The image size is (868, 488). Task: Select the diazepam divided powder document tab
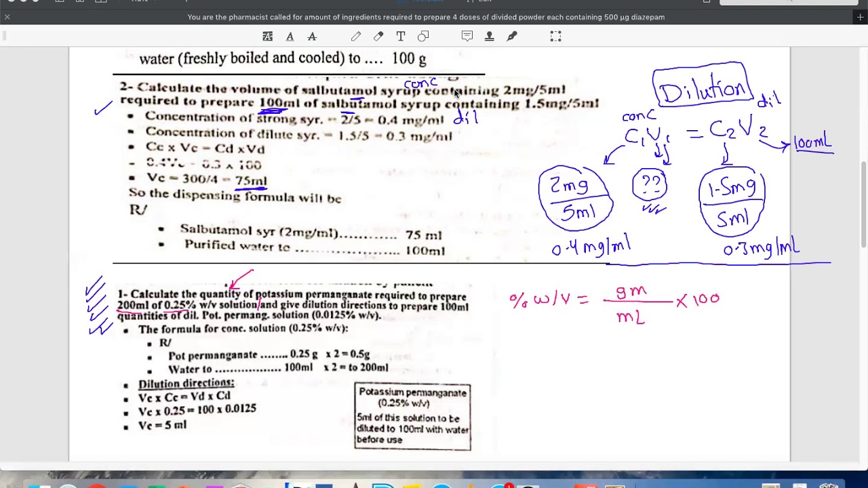coord(426,17)
